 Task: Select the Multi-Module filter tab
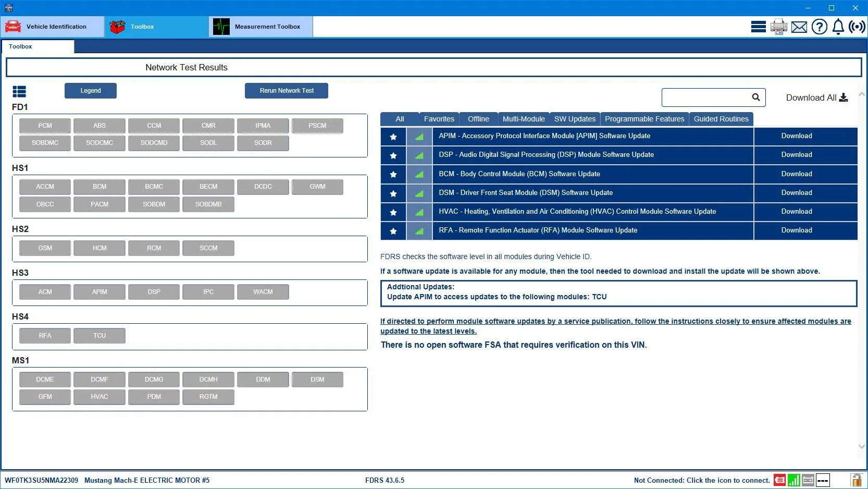click(x=524, y=119)
